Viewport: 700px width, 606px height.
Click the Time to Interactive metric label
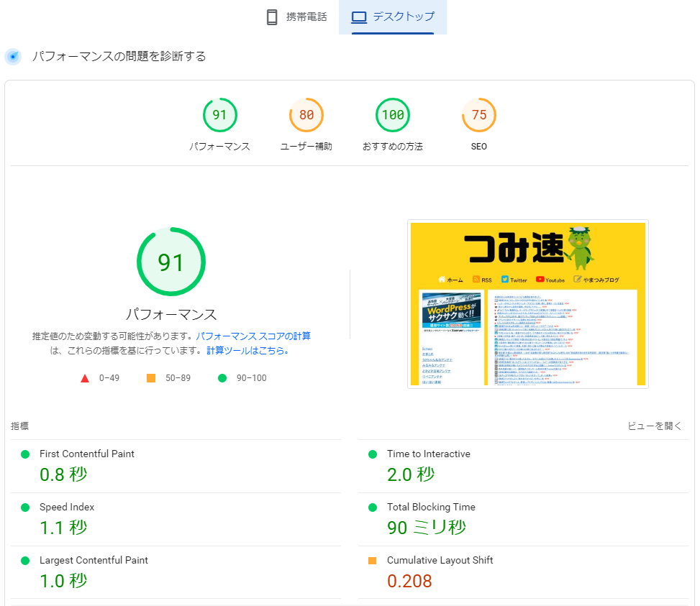click(429, 454)
